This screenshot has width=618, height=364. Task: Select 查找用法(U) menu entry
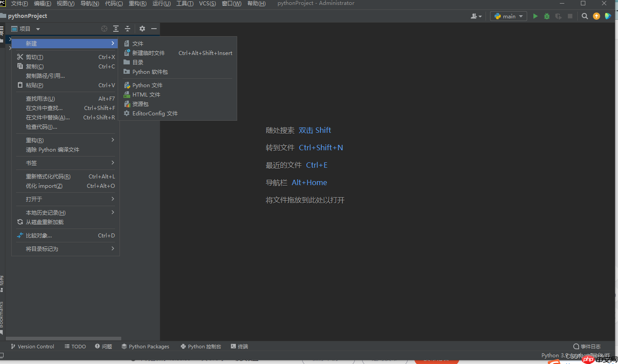65,98
